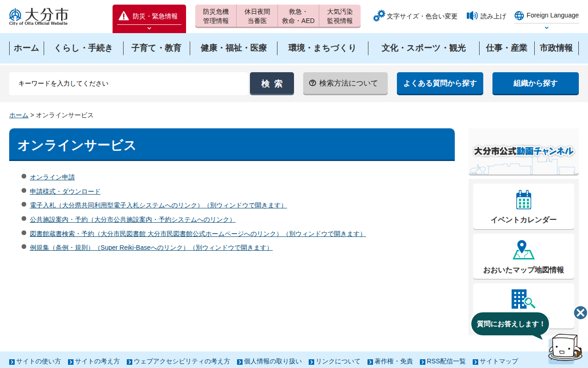This screenshot has height=368, width=588.
Task: Select 仕事・産業 menu item
Action: [x=507, y=48]
